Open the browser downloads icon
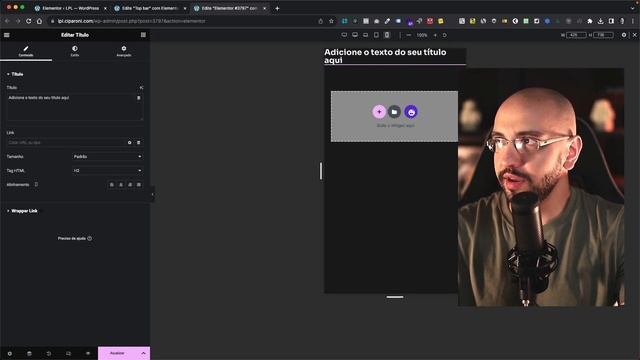Viewport: 640px width, 360px height. pos(600,21)
